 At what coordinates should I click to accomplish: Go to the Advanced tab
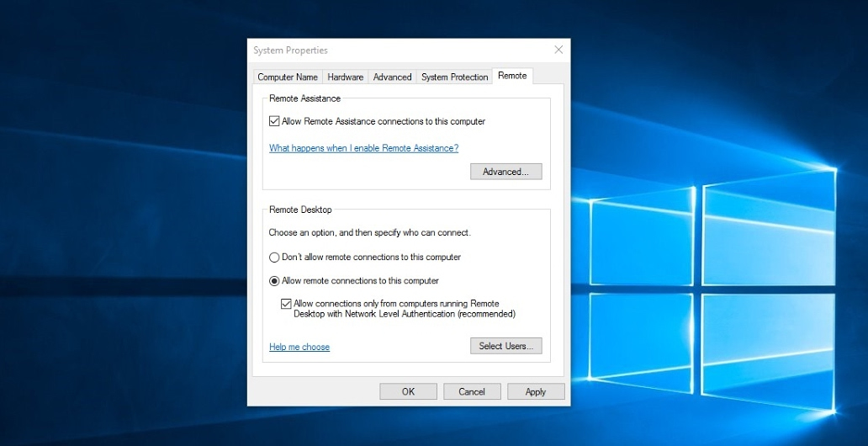pos(393,77)
